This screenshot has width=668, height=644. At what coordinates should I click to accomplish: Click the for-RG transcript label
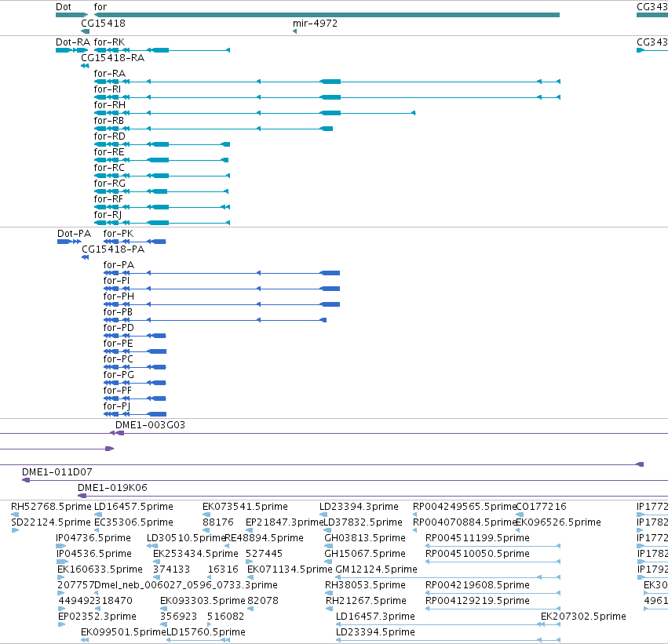[x=109, y=184]
